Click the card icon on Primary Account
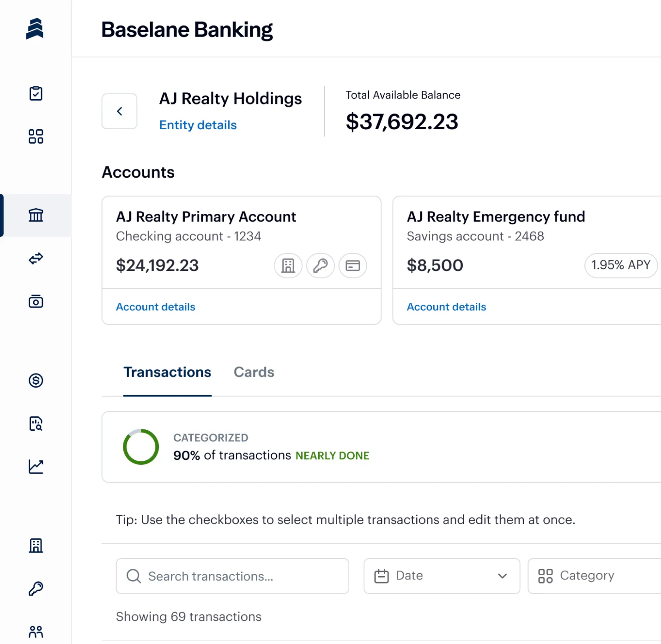This screenshot has height=644, width=661. [352, 265]
